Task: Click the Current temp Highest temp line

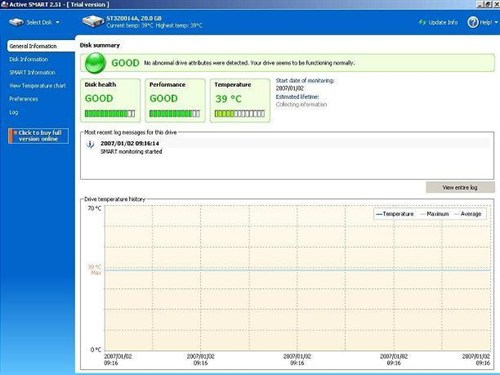Action: 154,26
